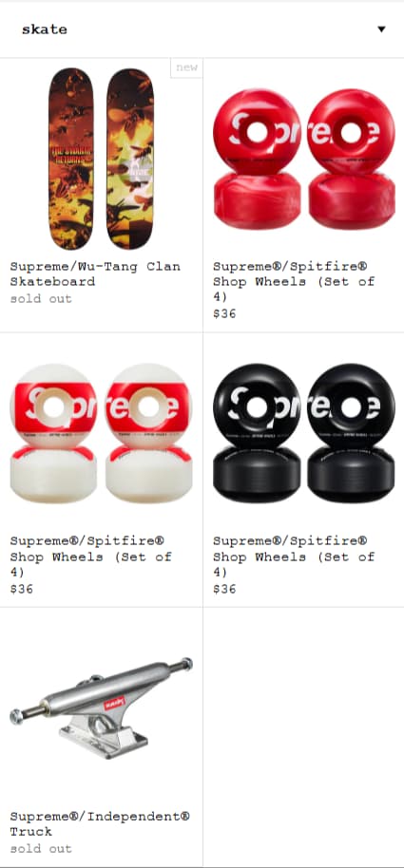404x868 pixels.
Task: Open the silver Independent truck image
Action: tap(101, 708)
